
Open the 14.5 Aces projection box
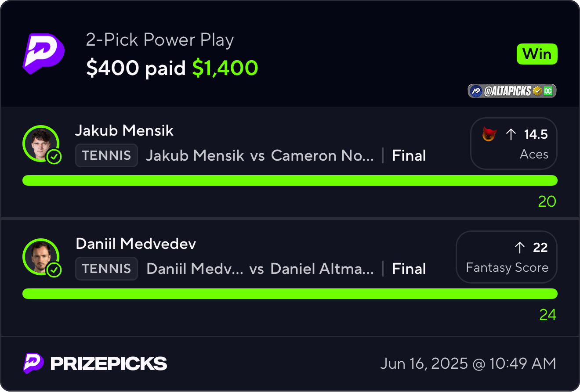click(x=514, y=144)
